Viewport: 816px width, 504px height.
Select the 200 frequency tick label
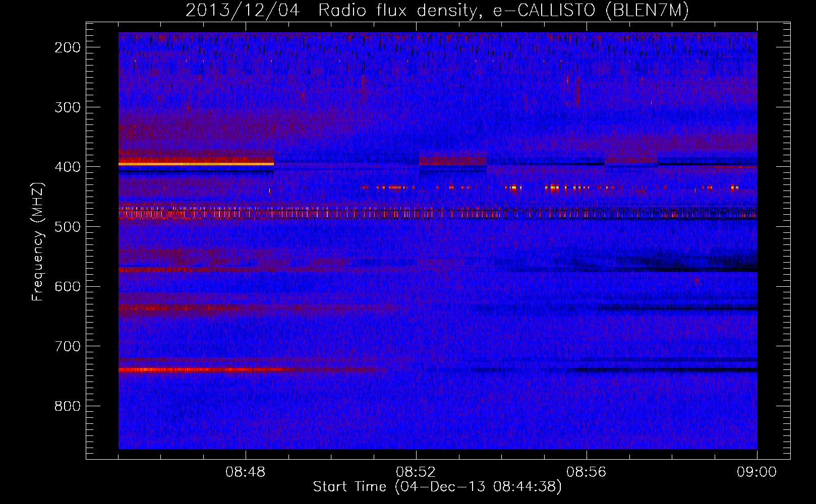(68, 47)
